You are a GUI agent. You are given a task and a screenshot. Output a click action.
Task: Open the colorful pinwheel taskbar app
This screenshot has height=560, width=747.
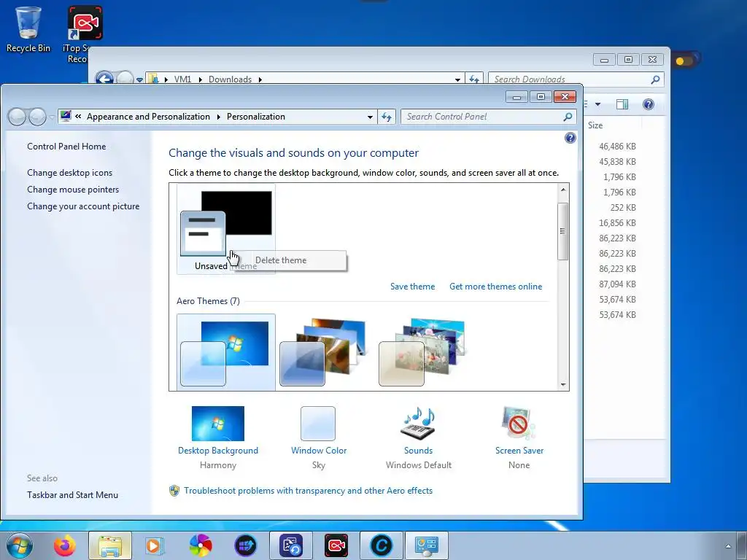point(200,545)
